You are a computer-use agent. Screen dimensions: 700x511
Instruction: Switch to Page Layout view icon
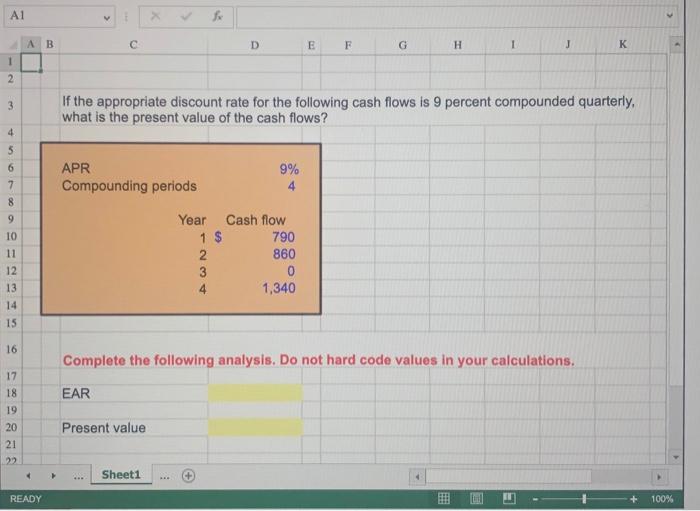476,498
